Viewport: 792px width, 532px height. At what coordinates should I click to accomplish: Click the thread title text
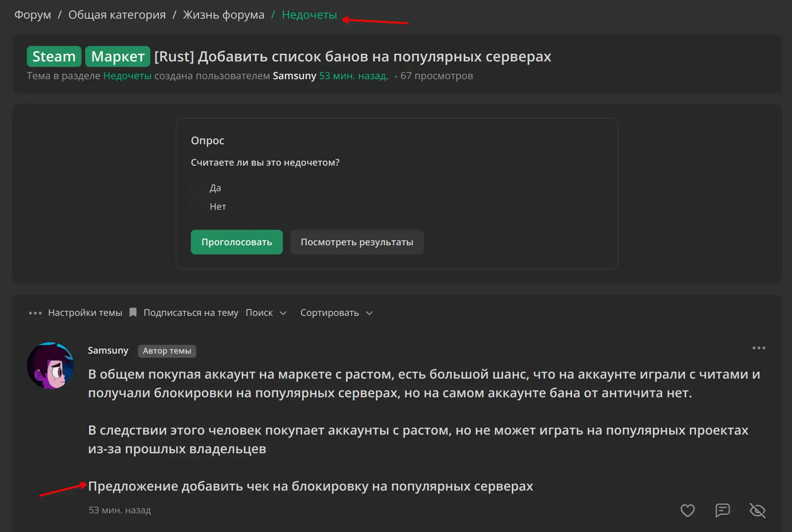[353, 56]
